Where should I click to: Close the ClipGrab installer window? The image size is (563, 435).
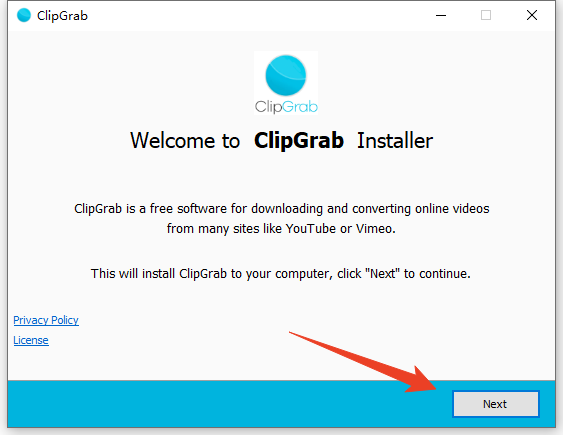pos(532,15)
